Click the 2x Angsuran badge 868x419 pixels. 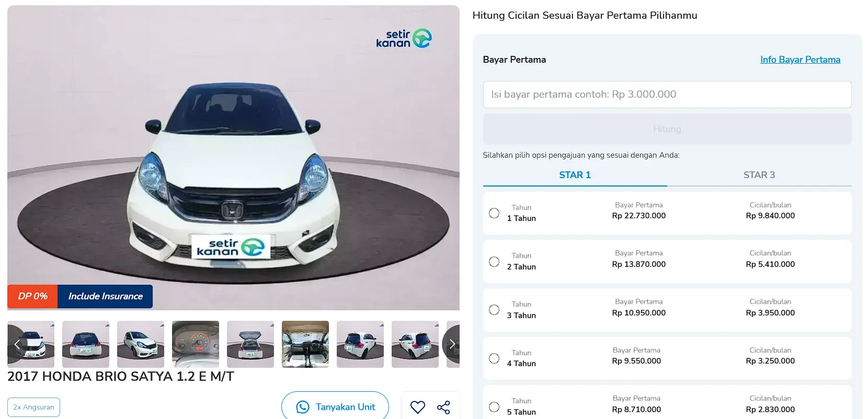33,407
